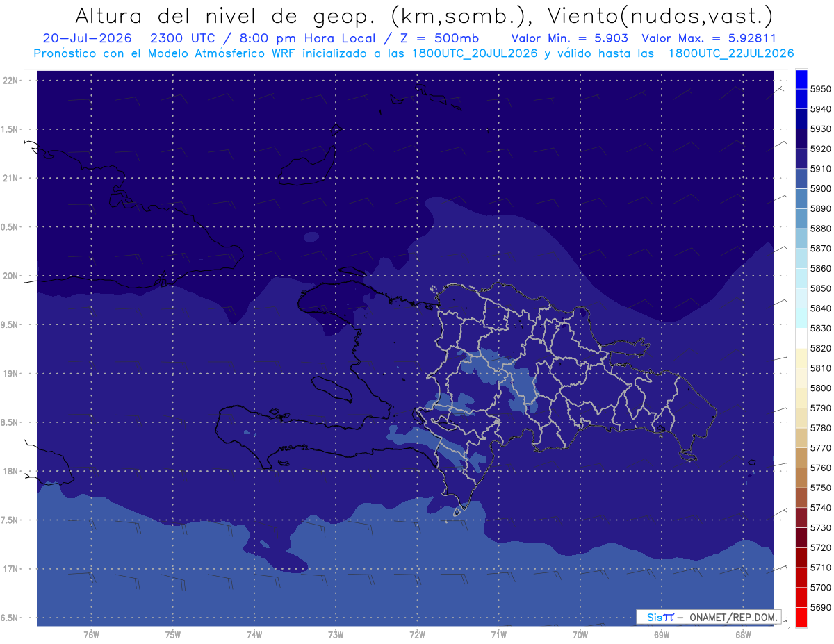Click the bottom red color bar segment below 5690

pos(801,617)
